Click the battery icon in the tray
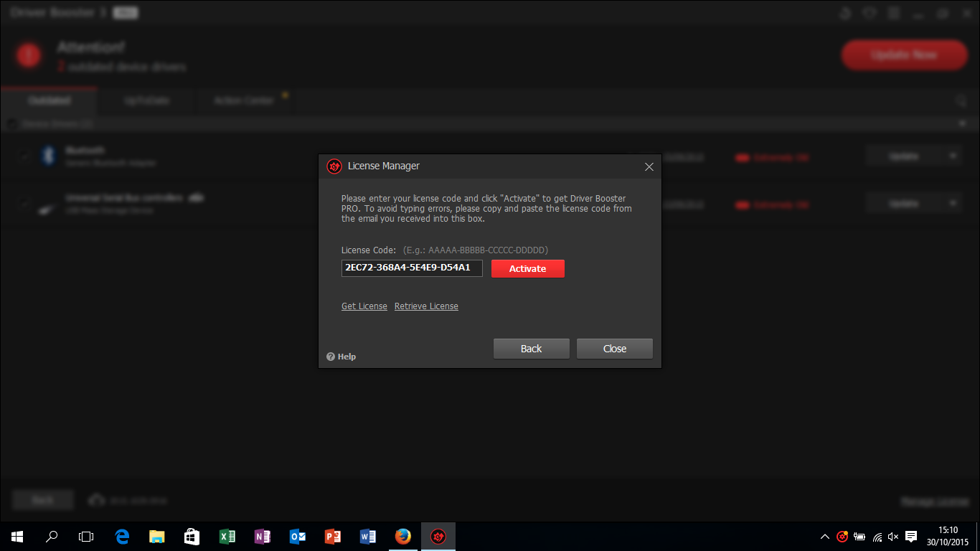Image resolution: width=980 pixels, height=551 pixels. pyautogui.click(x=859, y=537)
